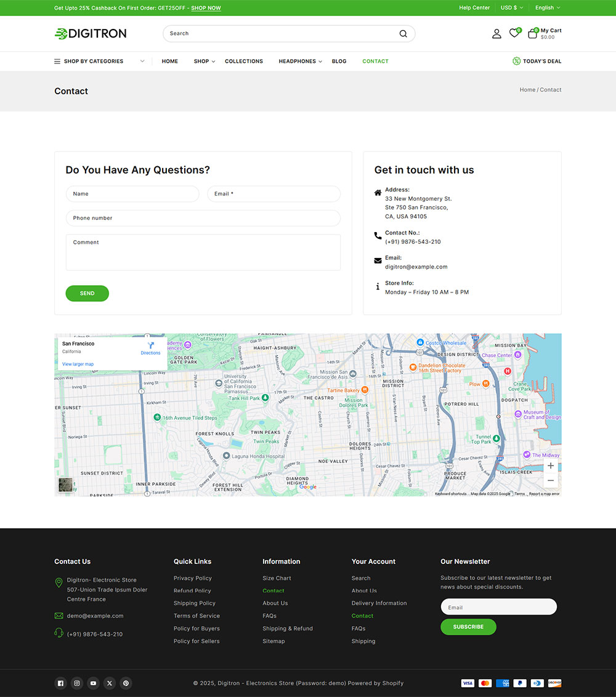
Task: Click the Today's Deal badge icon
Action: pyautogui.click(x=516, y=61)
